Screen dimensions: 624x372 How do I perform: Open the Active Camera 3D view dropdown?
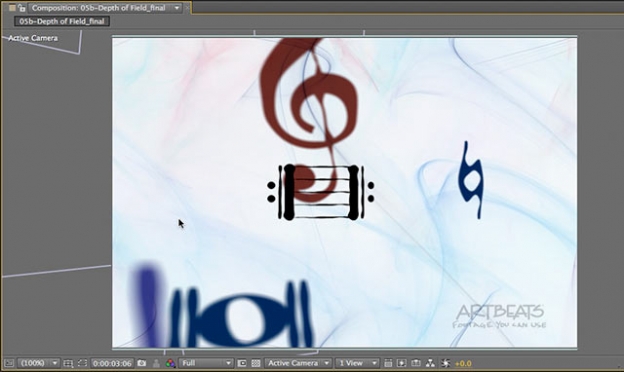298,363
